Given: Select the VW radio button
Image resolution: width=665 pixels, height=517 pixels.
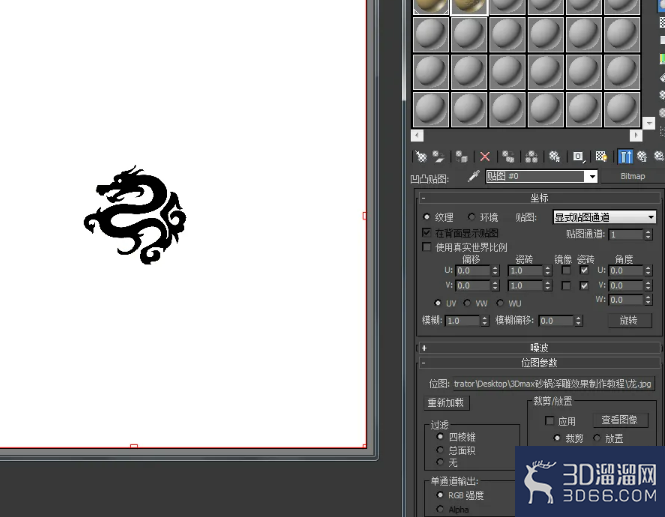Looking at the screenshot, I should [x=467, y=303].
